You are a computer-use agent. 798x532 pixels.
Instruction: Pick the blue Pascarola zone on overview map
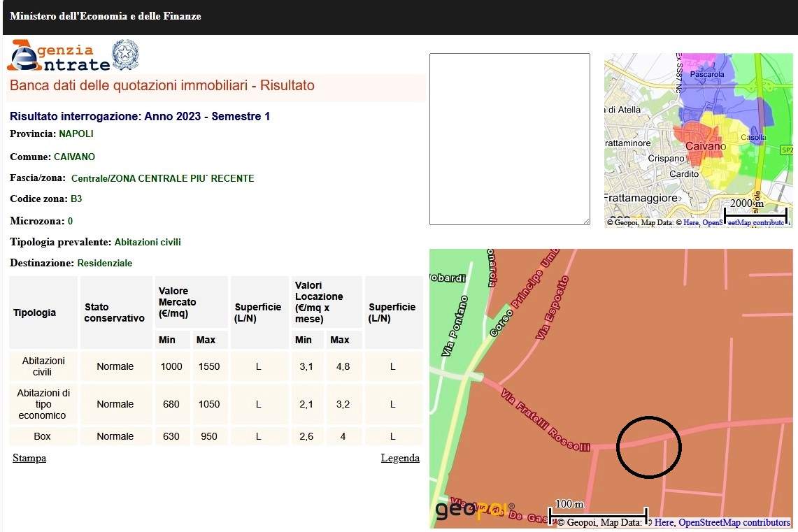click(699, 91)
